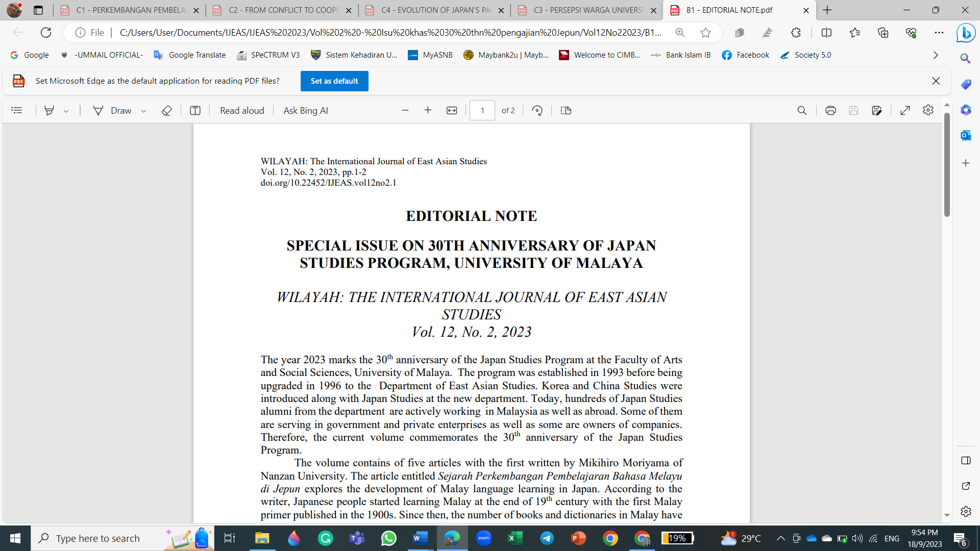Open Browser essentials heart icon

coord(911,33)
